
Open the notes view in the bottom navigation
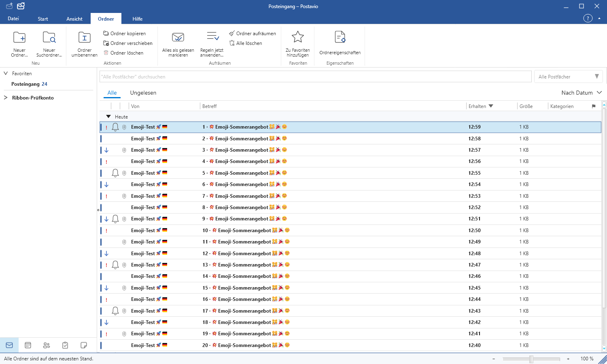(84, 345)
